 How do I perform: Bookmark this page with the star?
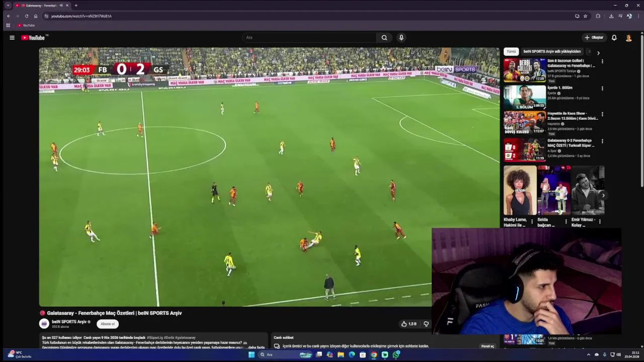[x=585, y=16]
